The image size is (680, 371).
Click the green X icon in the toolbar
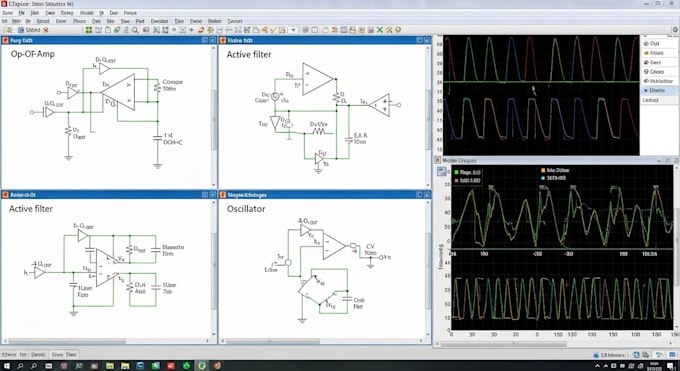[x=380, y=30]
